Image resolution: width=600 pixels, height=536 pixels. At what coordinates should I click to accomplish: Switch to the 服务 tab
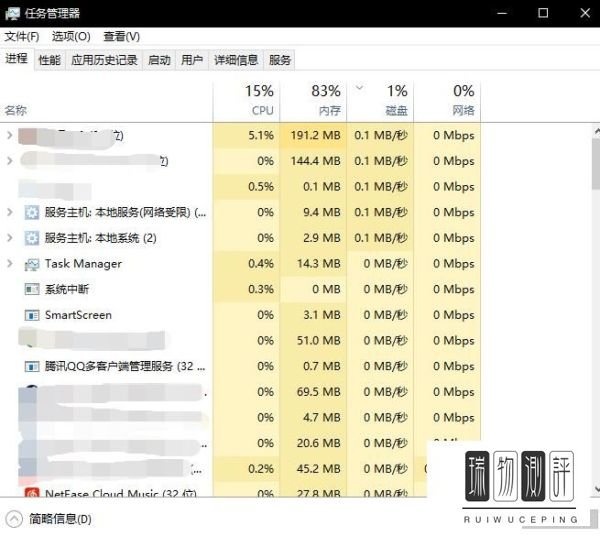point(280,60)
